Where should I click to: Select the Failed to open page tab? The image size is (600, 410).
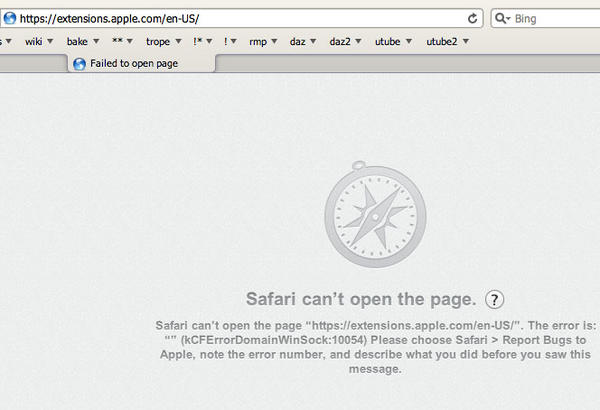142,64
